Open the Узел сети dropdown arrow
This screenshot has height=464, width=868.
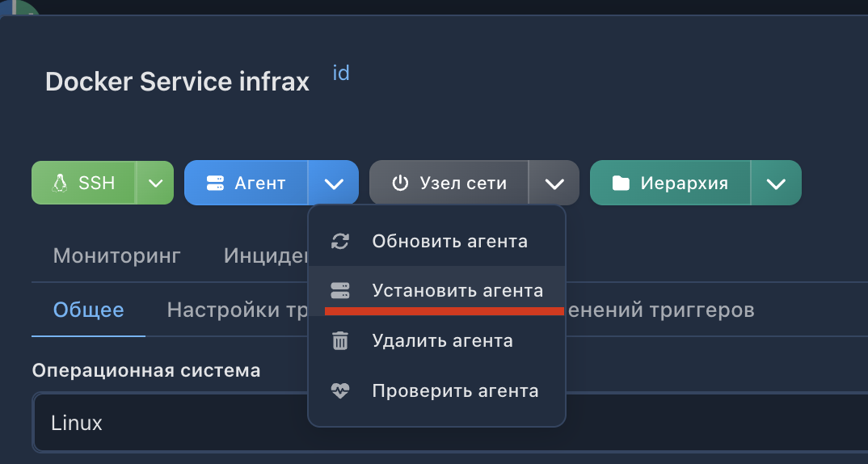point(554,183)
